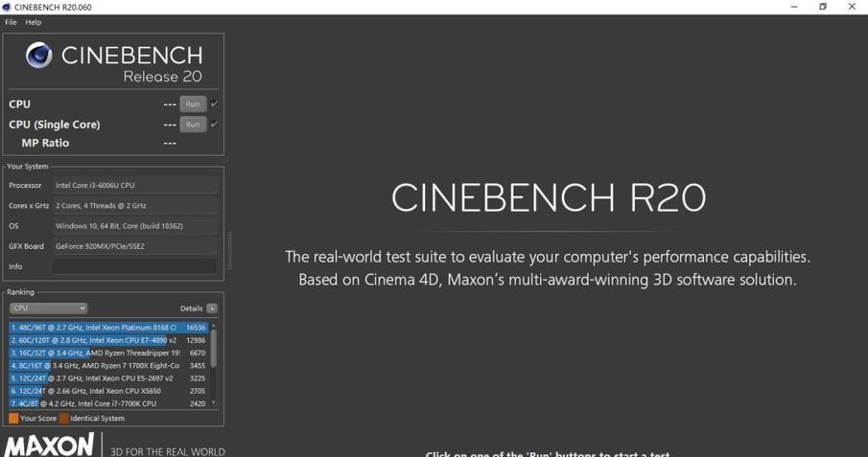Click the score 16536 in ranking
Screen dimensions: 868x457
coord(196,328)
